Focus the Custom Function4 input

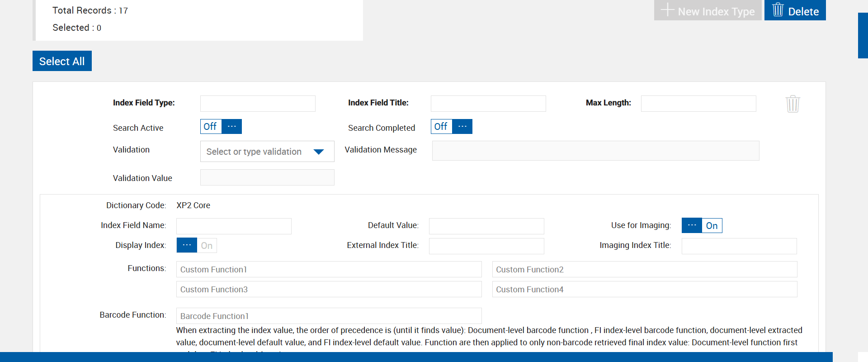(x=644, y=289)
